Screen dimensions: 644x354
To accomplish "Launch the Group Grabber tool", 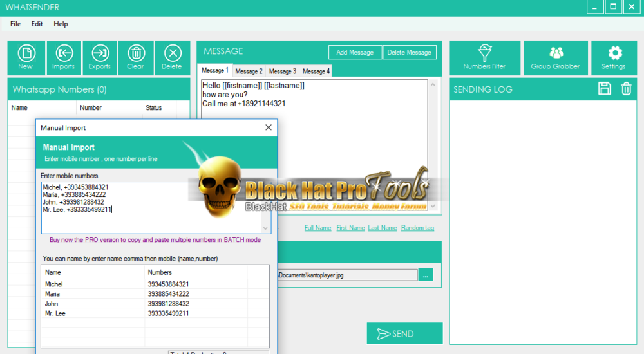I will click(x=555, y=58).
